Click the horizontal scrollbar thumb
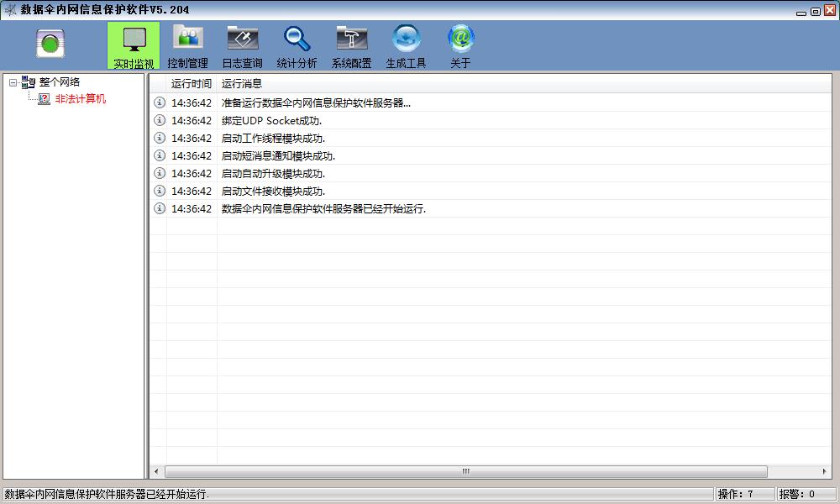 (x=466, y=471)
